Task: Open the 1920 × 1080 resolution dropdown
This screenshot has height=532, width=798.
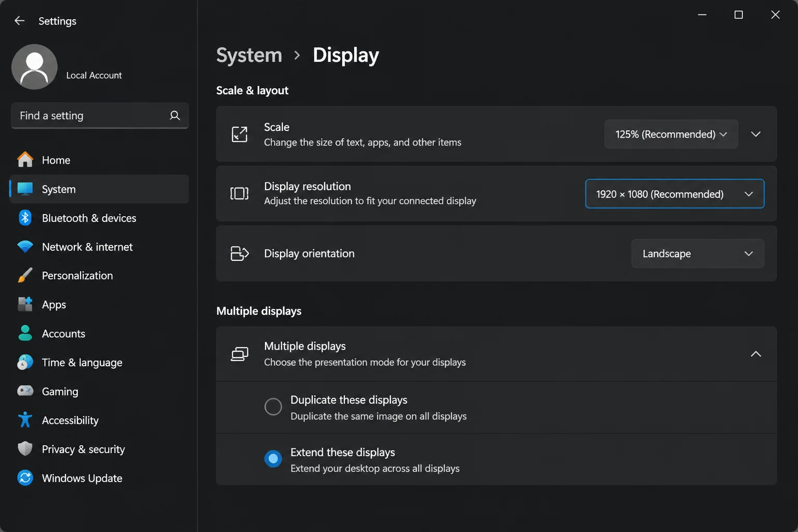Action: [675, 194]
